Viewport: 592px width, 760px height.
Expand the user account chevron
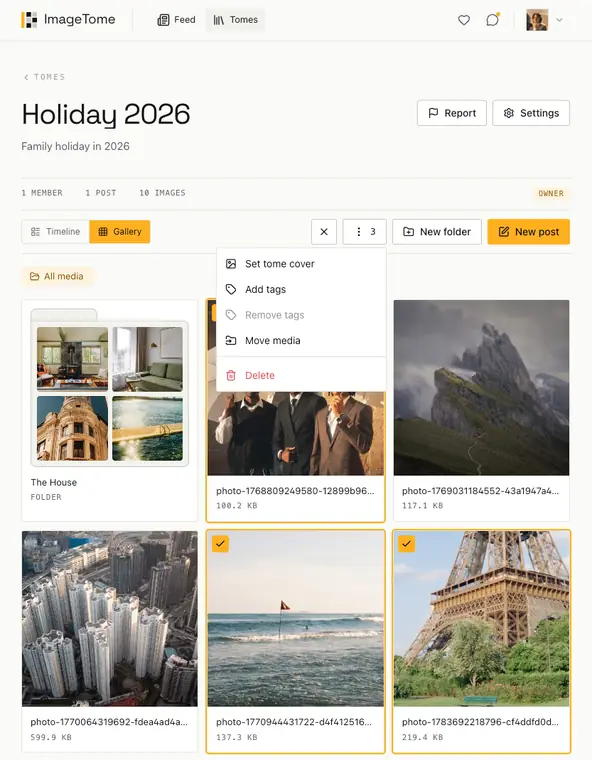(x=559, y=20)
